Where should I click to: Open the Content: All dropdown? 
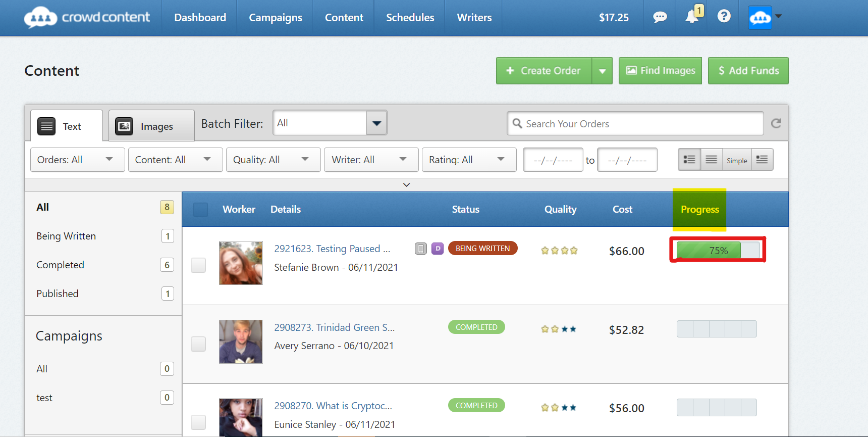coord(175,160)
